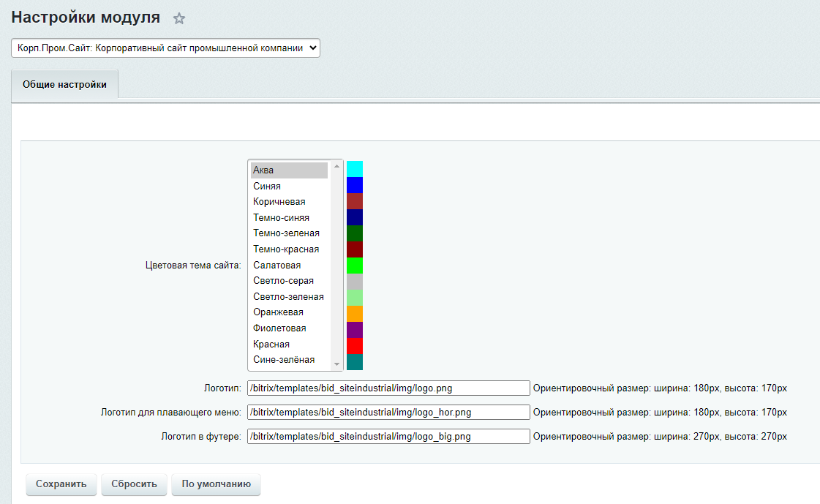The height and width of the screenshot is (504, 820).
Task: Click the teal Сине-зелёная color swatch
Action: pyautogui.click(x=355, y=362)
